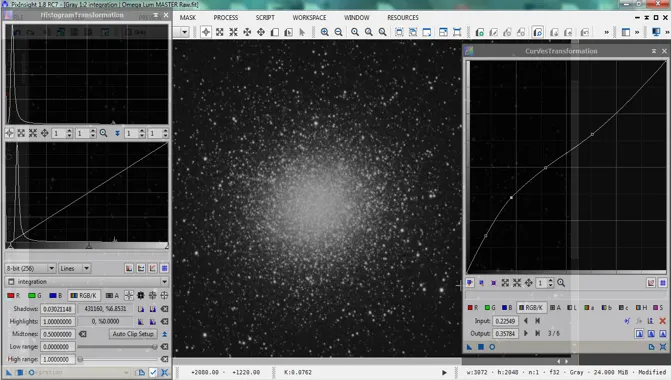Click the status bar play arrow
671x380 pixels.
click(444, 372)
